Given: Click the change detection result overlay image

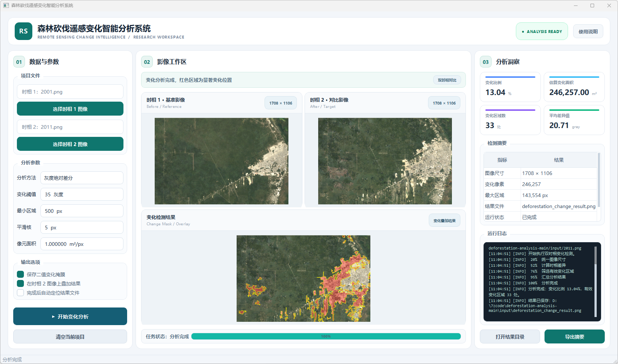Looking at the screenshot, I should point(303,279).
